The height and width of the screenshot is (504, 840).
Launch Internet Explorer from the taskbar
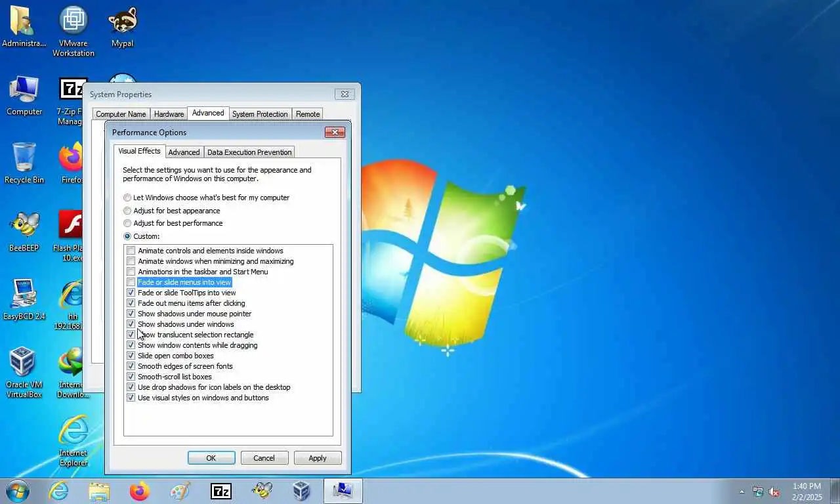coord(58,491)
